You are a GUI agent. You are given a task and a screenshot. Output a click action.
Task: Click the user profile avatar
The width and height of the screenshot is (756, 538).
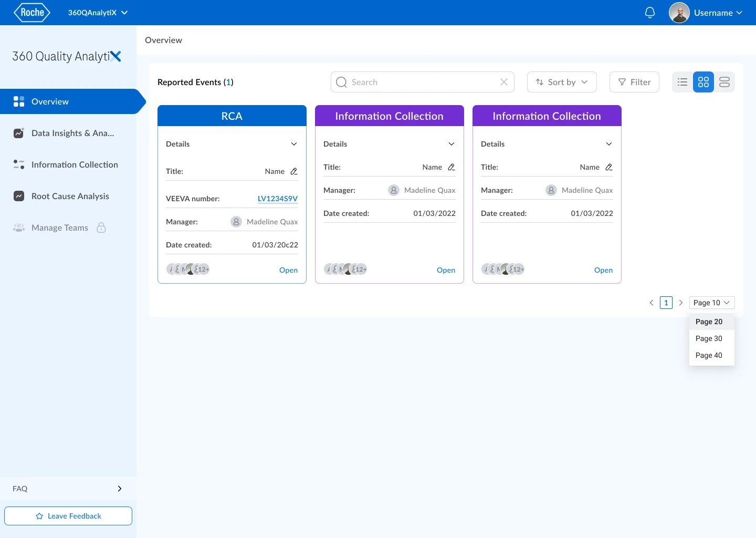pyautogui.click(x=679, y=13)
